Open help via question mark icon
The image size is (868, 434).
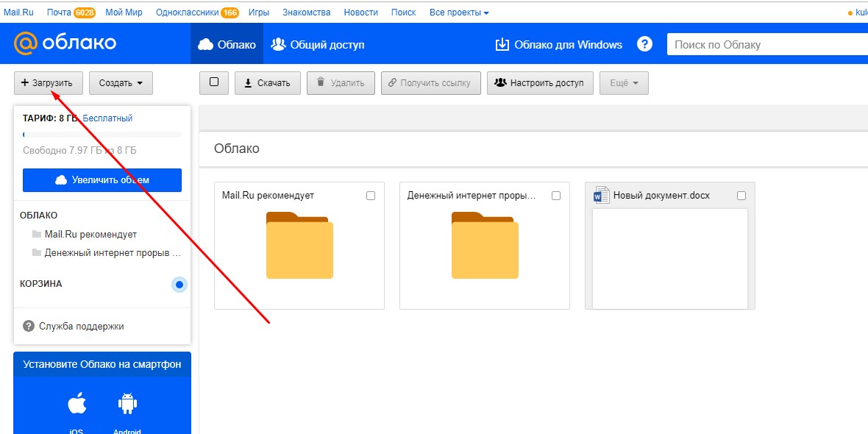[644, 44]
